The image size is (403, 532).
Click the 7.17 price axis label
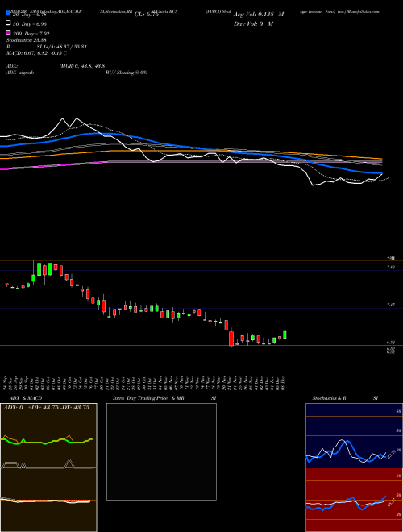point(391,305)
